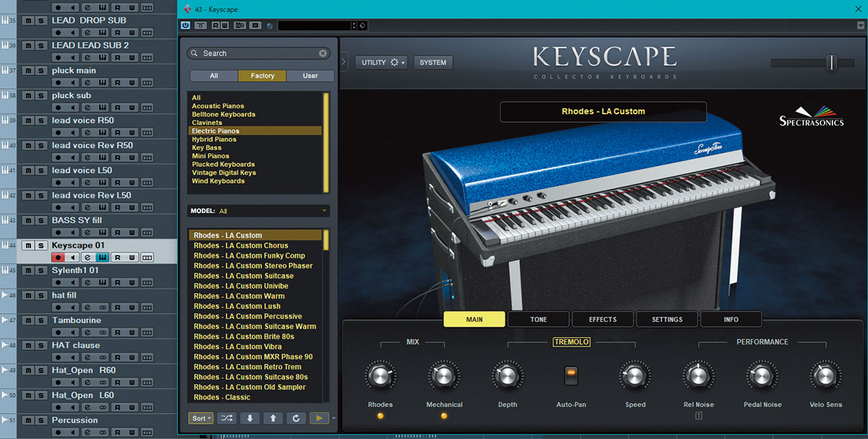Open the Sort dropdown
Screen dimensions: 868x439
click(x=201, y=418)
